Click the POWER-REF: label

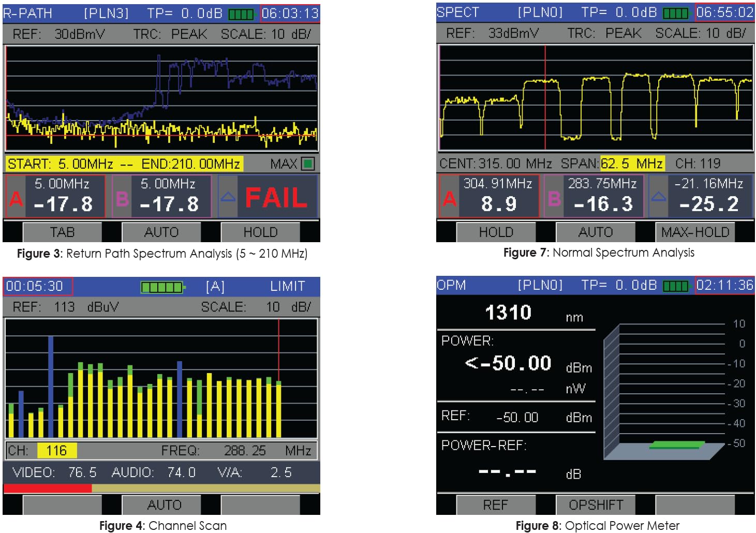click(x=484, y=445)
